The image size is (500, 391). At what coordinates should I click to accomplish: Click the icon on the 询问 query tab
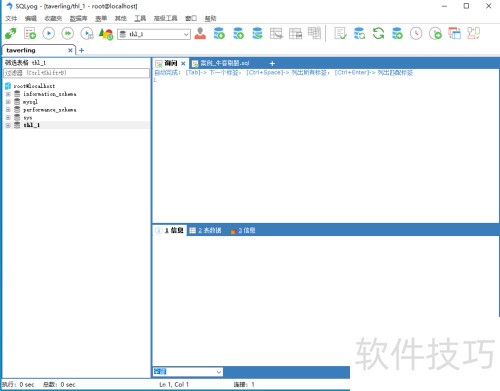point(159,63)
